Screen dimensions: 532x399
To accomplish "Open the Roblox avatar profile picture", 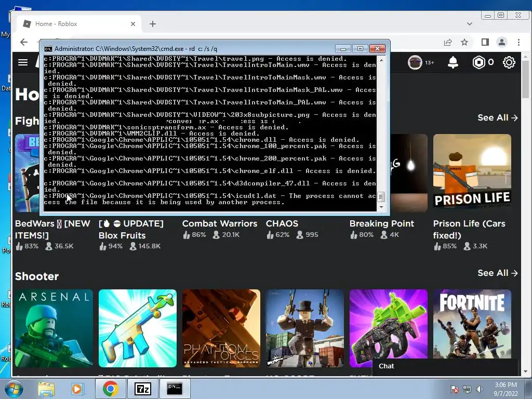I will coord(415,62).
